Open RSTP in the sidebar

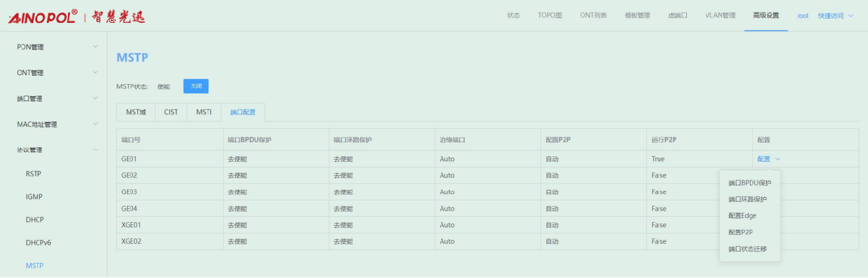coord(34,174)
